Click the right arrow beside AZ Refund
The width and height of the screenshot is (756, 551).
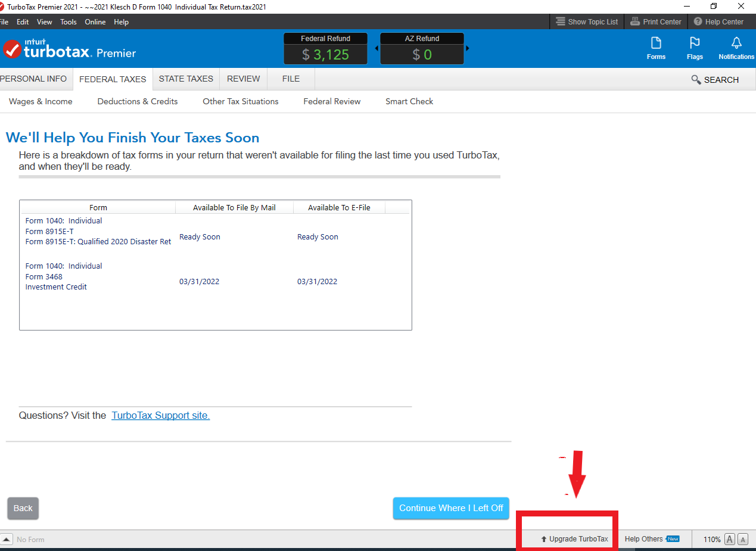click(x=468, y=48)
